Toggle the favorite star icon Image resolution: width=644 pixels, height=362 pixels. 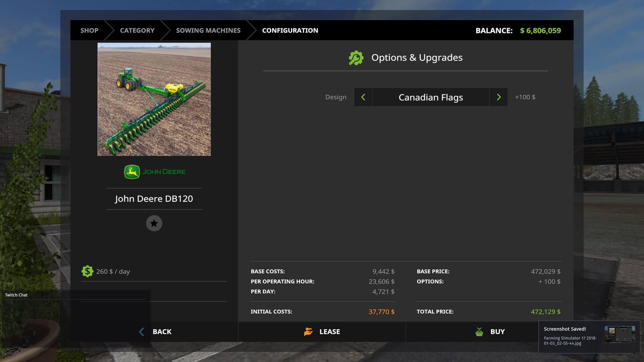[x=154, y=223]
